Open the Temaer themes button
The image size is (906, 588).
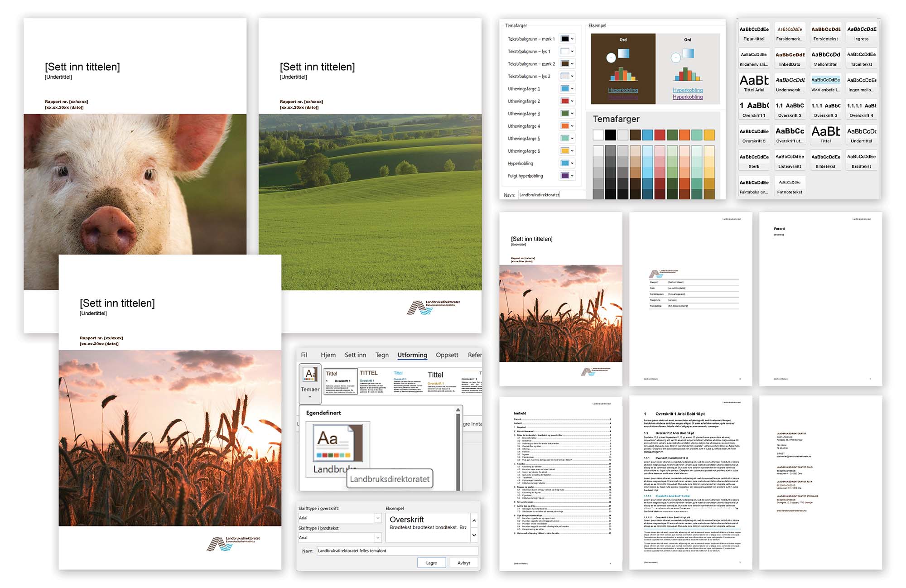(x=310, y=383)
